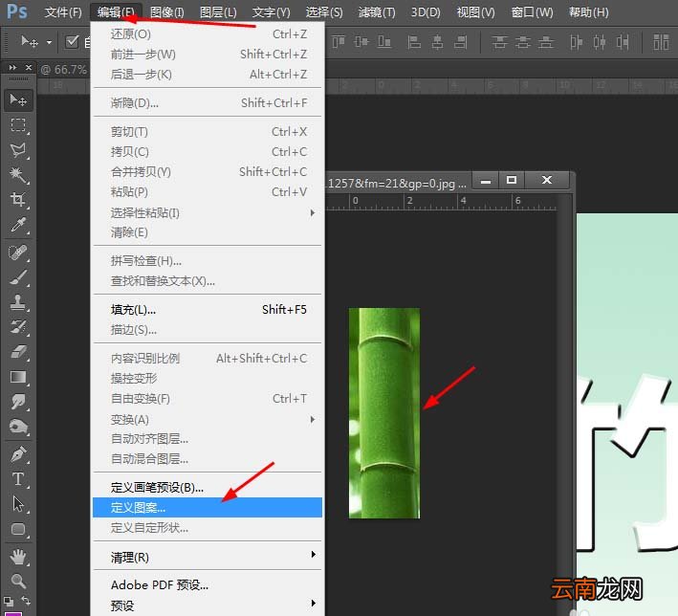
Task: Choose 定义画笔预设(B)... entry
Action: (208, 488)
